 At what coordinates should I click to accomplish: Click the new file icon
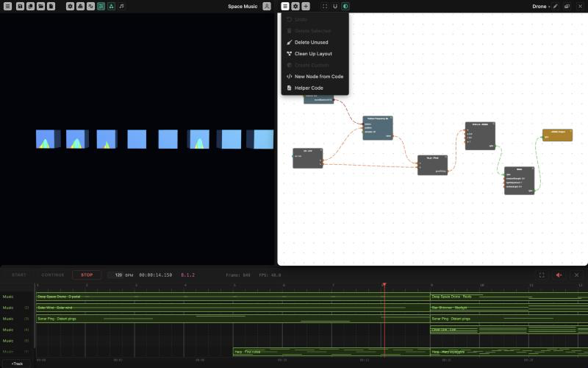[51, 7]
